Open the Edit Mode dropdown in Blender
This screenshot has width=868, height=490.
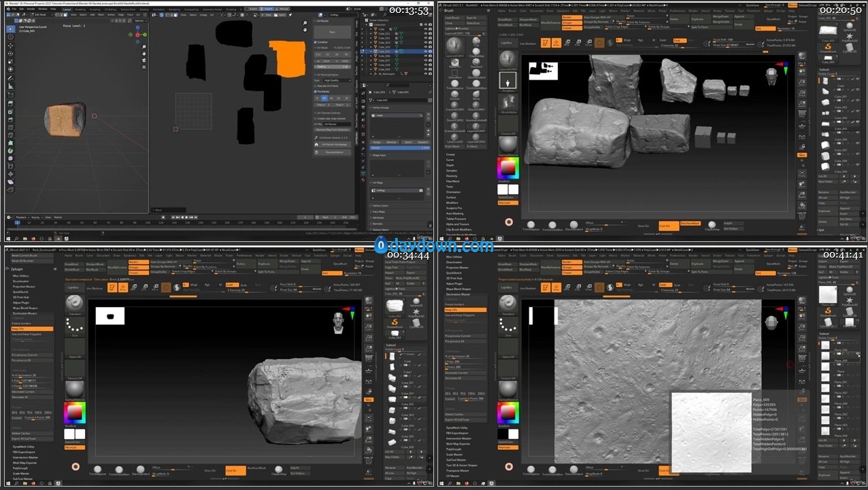pyautogui.click(x=40, y=14)
